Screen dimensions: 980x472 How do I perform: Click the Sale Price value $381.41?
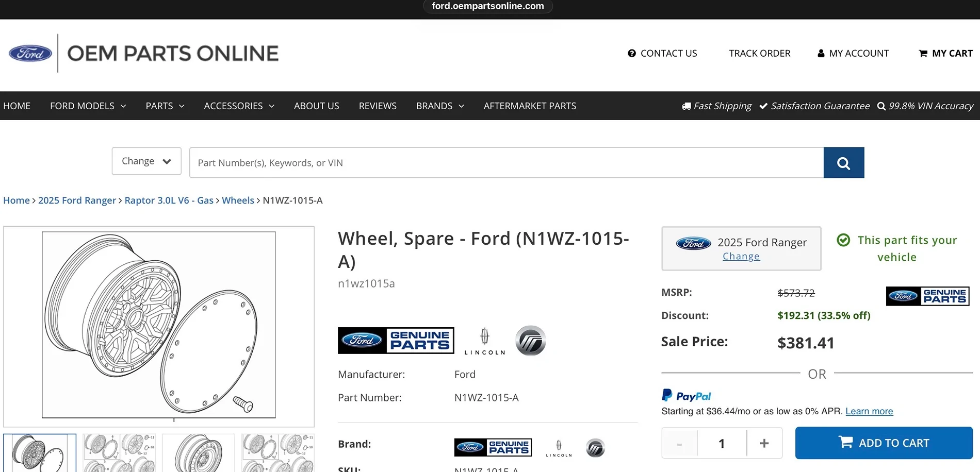(x=806, y=343)
